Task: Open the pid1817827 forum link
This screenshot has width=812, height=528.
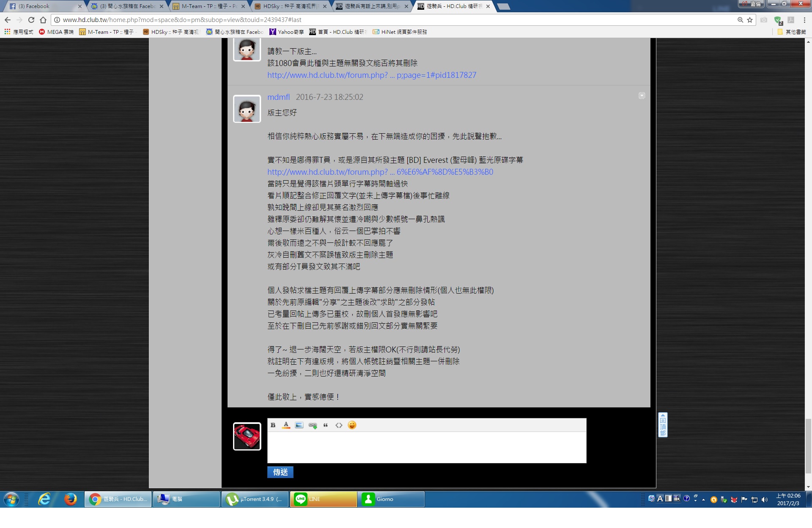Action: pyautogui.click(x=372, y=75)
